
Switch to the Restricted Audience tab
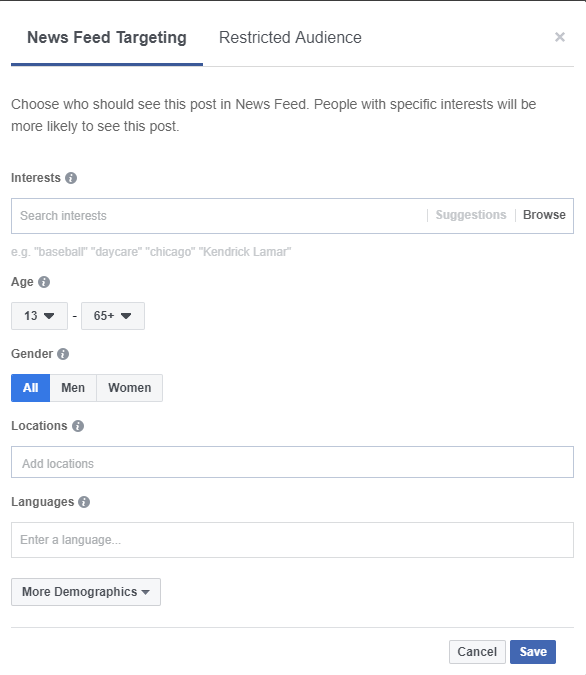pos(290,37)
